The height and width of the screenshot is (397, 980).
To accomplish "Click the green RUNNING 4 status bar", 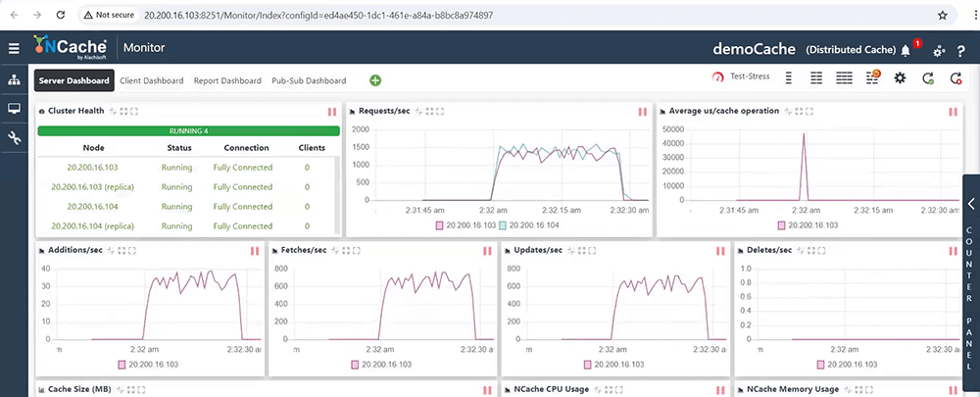I will click(x=188, y=131).
